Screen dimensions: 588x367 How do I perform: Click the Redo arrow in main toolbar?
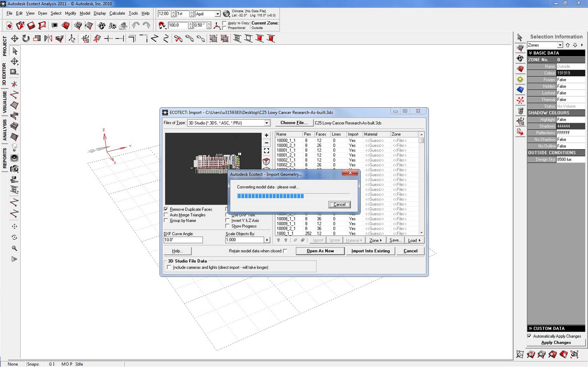pyautogui.click(x=146, y=25)
